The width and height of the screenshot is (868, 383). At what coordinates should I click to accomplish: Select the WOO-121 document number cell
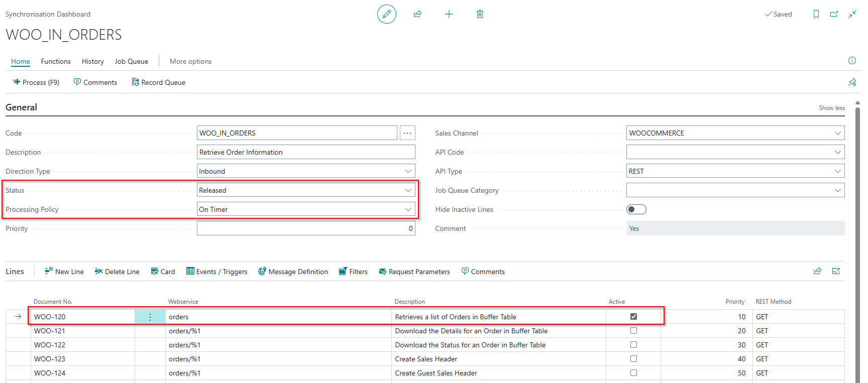[x=83, y=331]
